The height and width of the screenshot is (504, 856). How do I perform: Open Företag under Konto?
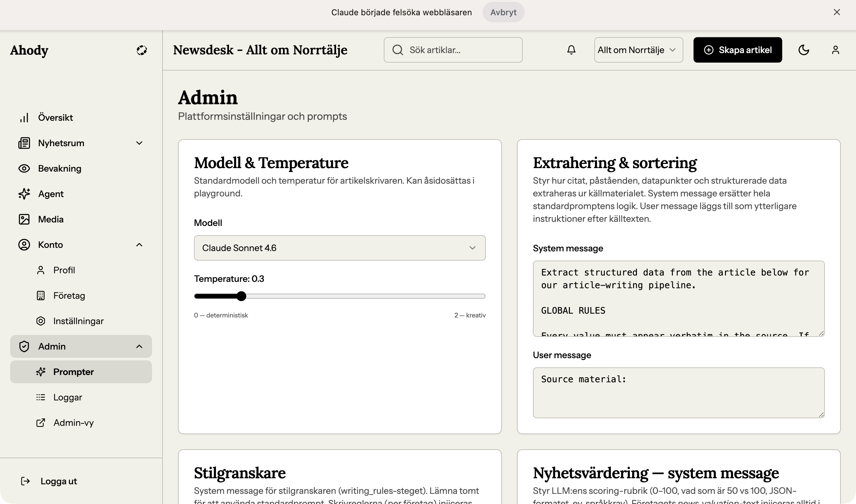[81, 296]
